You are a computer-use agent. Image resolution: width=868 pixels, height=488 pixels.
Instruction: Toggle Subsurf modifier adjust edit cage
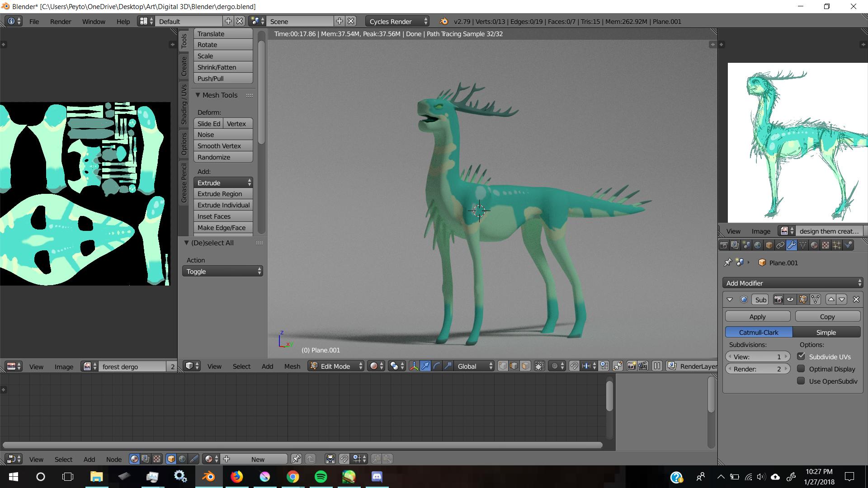point(815,299)
